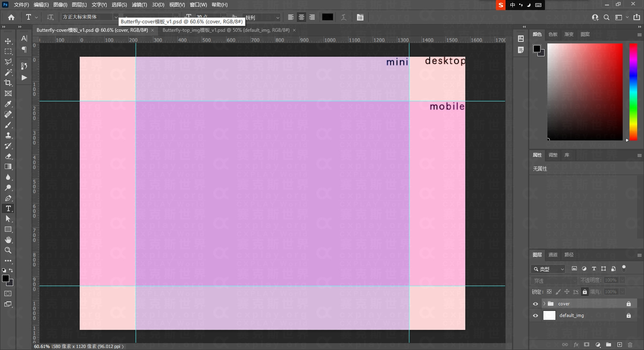
Task: Open Character panel icon
Action: (x=24, y=38)
